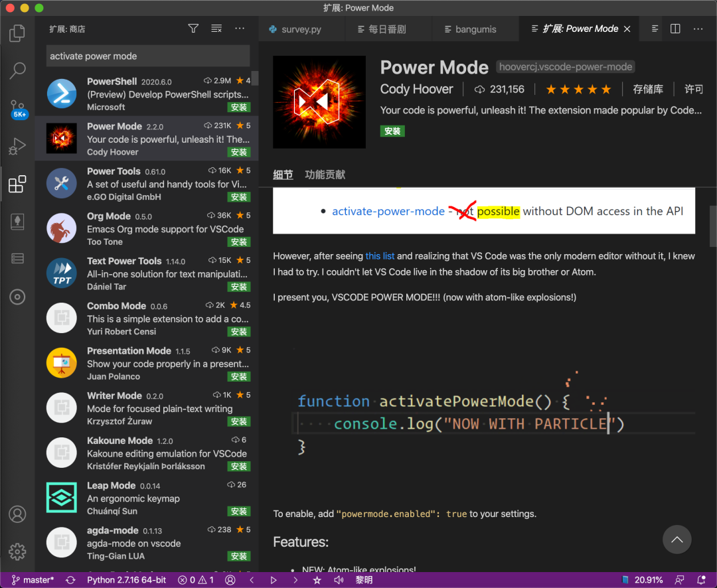Click the filter extensions funnel icon

[193, 29]
